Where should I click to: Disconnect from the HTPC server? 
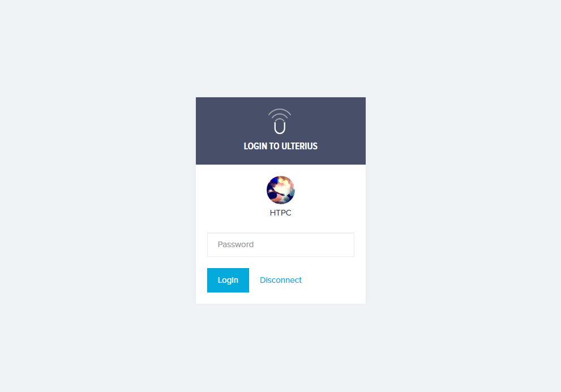(281, 280)
